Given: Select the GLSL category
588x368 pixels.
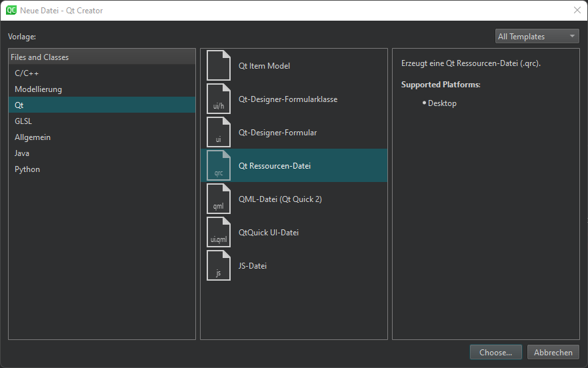Looking at the screenshot, I should pyautogui.click(x=102, y=121).
